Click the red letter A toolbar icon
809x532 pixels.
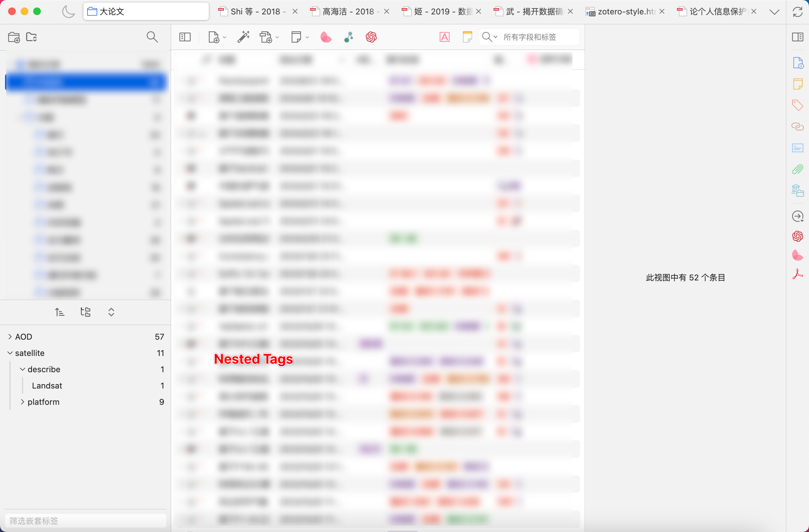[445, 37]
